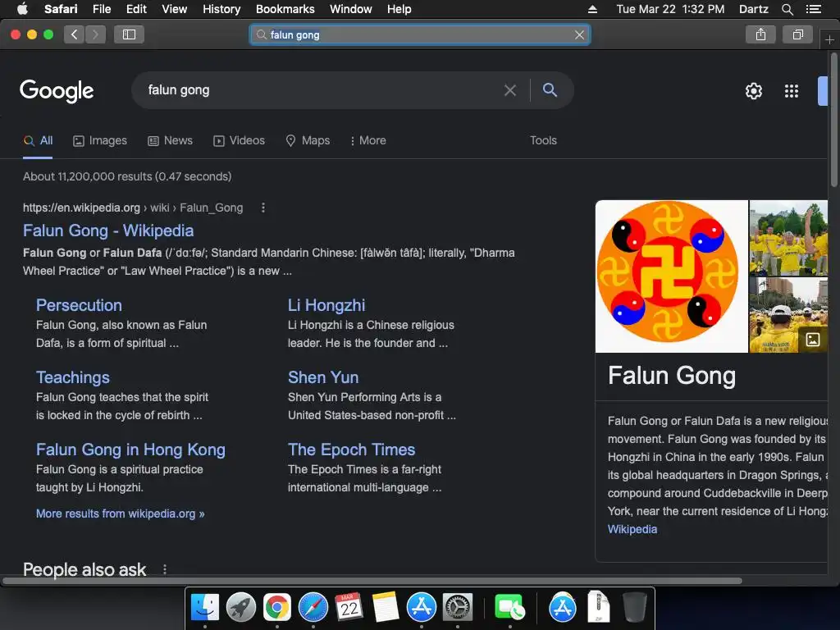Open the File menu
Viewport: 840px width, 630px height.
click(x=102, y=9)
